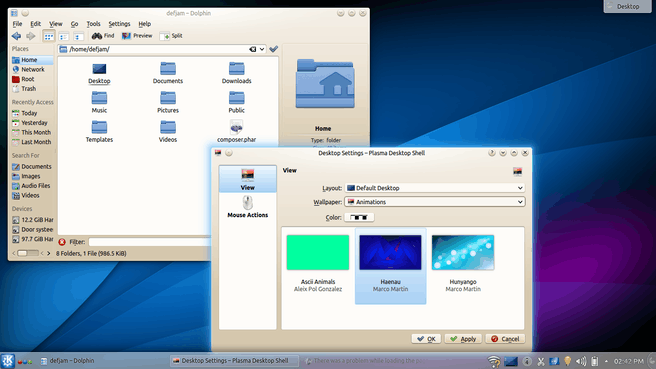Open the 12.2 GiB hard drive device
This screenshot has width=656, height=369.
click(x=32, y=220)
